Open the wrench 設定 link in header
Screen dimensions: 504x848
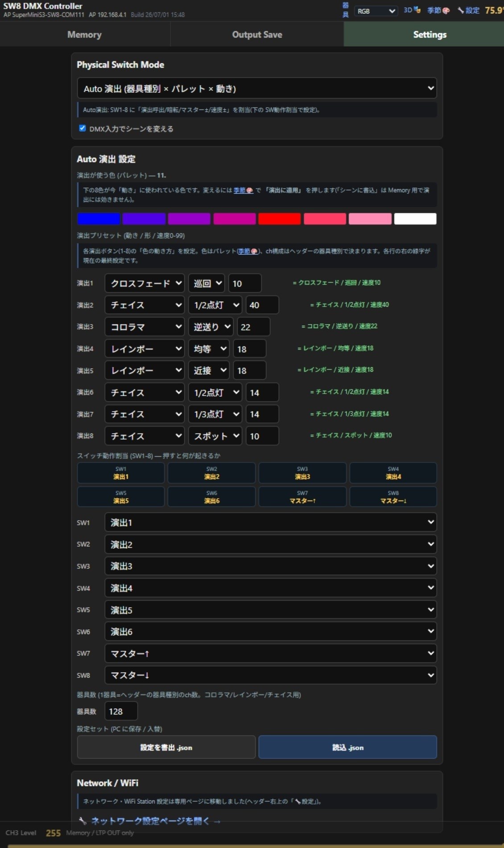pyautogui.click(x=468, y=10)
